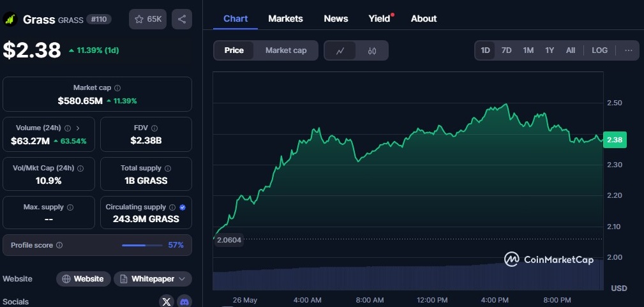Select the Price chart toggle
Viewport: 644px width, 307px height.
[234, 50]
